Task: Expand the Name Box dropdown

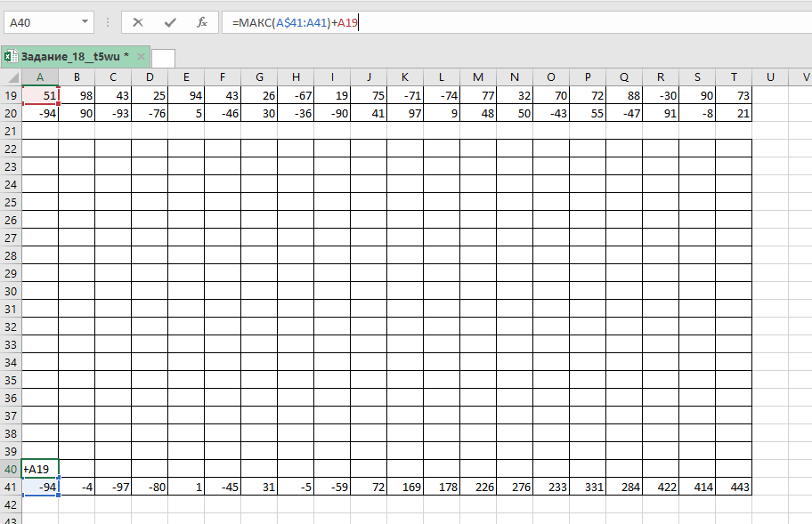Action: [85, 22]
